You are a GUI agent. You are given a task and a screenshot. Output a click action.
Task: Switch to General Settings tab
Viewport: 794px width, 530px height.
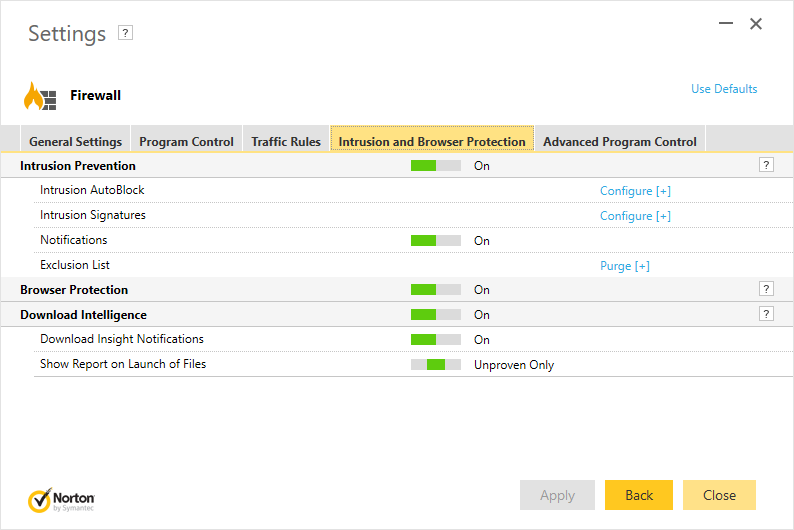[75, 141]
